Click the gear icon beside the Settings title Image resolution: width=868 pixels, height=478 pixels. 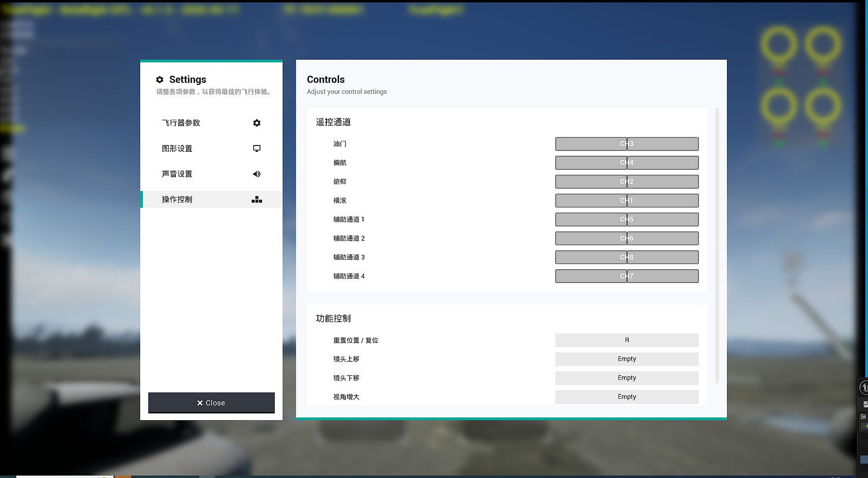tap(160, 80)
